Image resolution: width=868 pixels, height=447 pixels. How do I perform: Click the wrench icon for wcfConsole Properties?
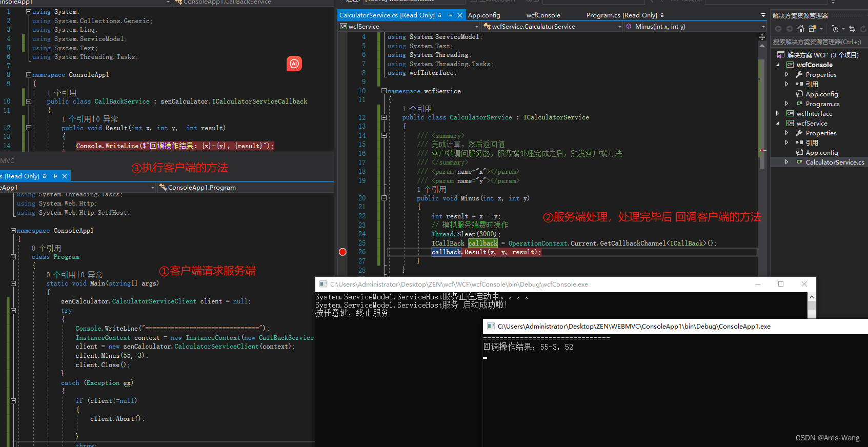pyautogui.click(x=799, y=74)
